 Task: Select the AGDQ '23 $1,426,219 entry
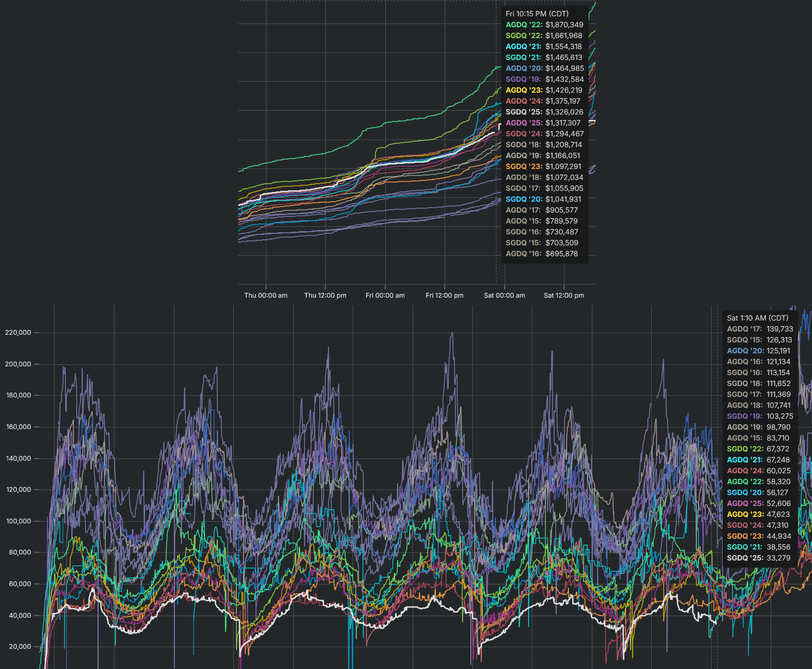(x=544, y=90)
